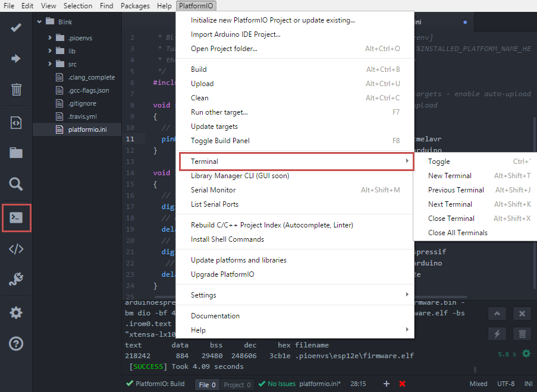Click UTF-8 encoding in status bar
This screenshot has width=537, height=392.
(506, 384)
